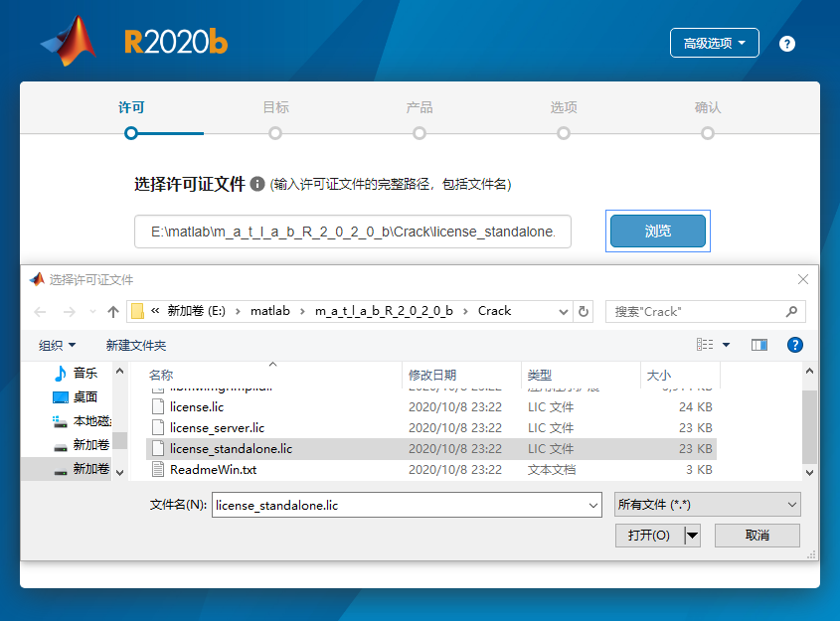Image resolution: width=840 pixels, height=621 pixels.
Task: Select the license_server.lic file
Action: pyautogui.click(x=217, y=427)
